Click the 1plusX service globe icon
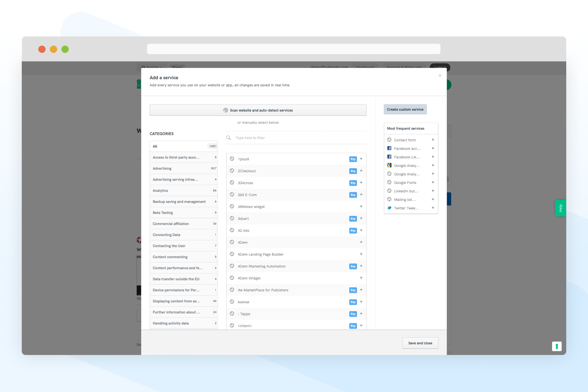Screen dimensions: 588x392 pyautogui.click(x=232, y=159)
